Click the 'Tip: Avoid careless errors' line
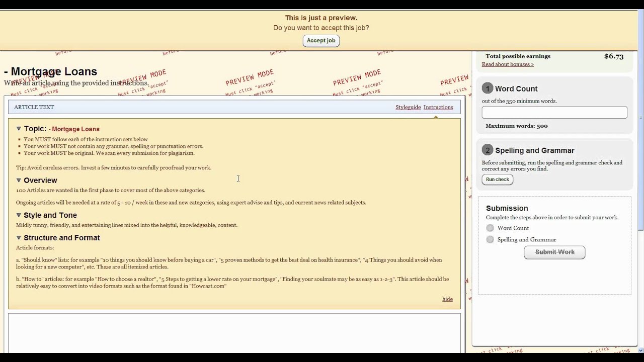The width and height of the screenshot is (644, 362). [x=114, y=167]
